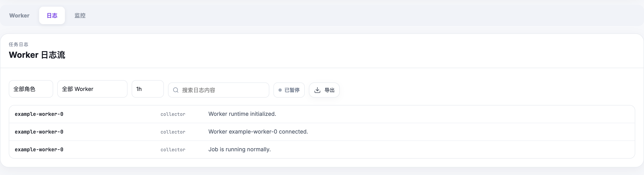
Task: Select the 'Worker example-worker-0 connected.' log message
Action: click(x=258, y=132)
